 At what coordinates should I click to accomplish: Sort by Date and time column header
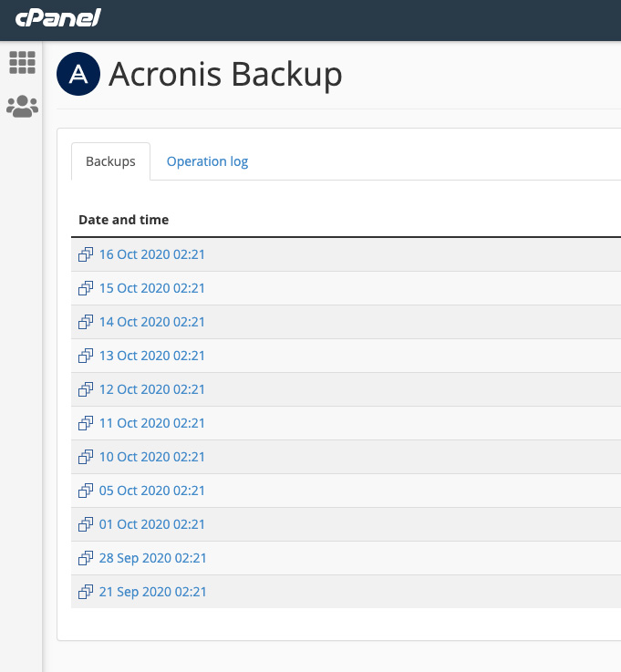tap(123, 220)
